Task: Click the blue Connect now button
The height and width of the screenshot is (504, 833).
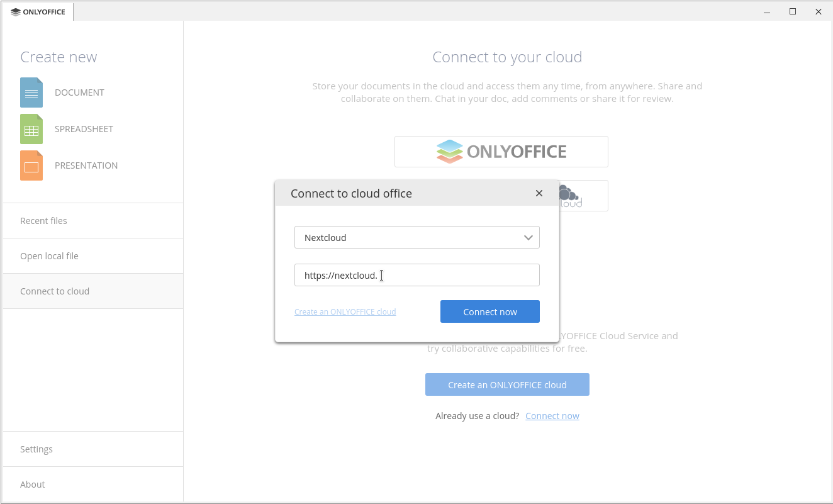Action: [489, 311]
